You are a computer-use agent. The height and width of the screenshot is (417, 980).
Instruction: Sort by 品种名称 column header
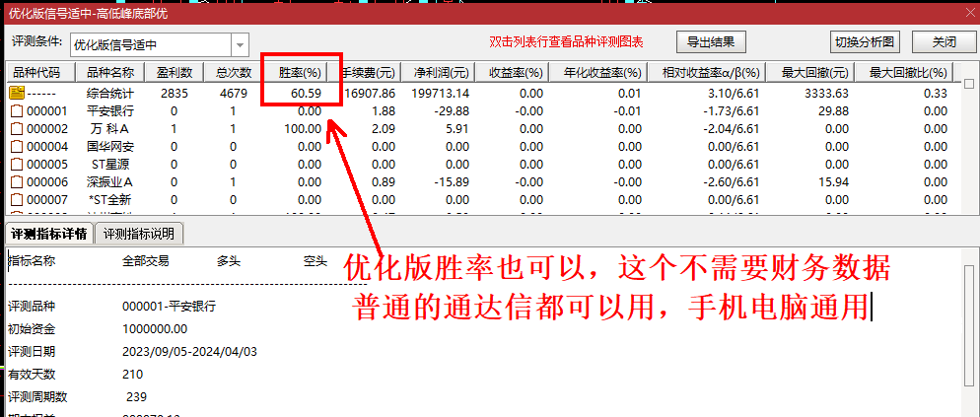[110, 73]
